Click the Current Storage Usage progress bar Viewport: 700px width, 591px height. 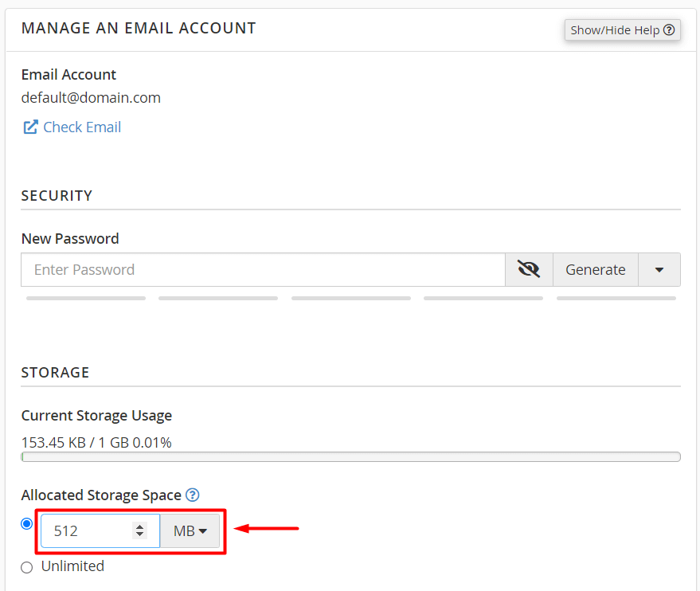point(351,456)
